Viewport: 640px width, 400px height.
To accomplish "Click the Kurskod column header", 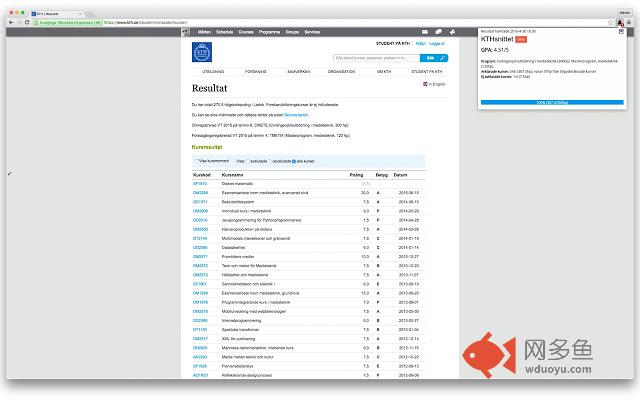I will 202,175.
